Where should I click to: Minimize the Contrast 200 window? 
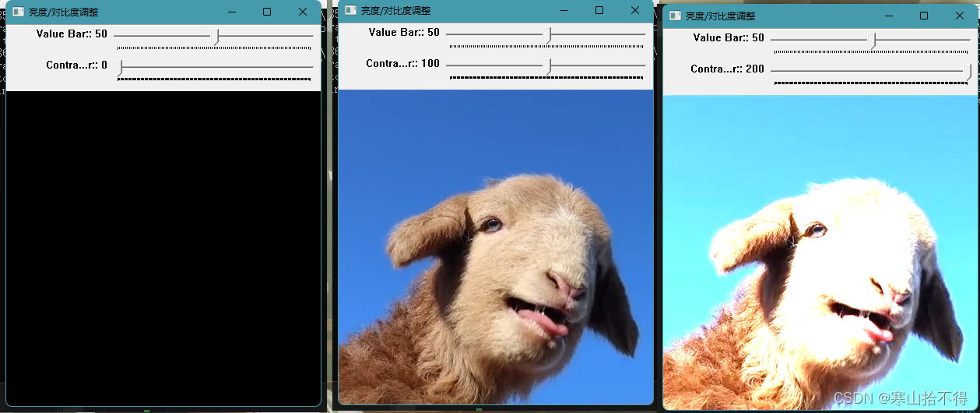[x=888, y=16]
